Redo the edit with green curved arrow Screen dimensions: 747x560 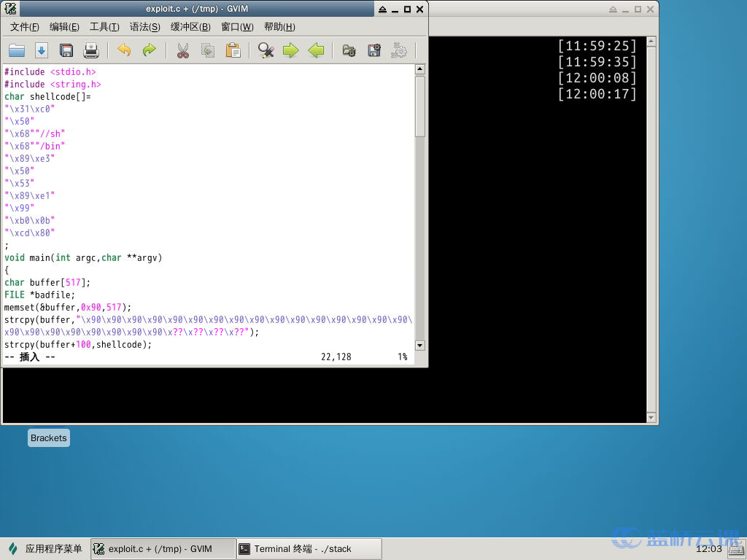(x=149, y=50)
